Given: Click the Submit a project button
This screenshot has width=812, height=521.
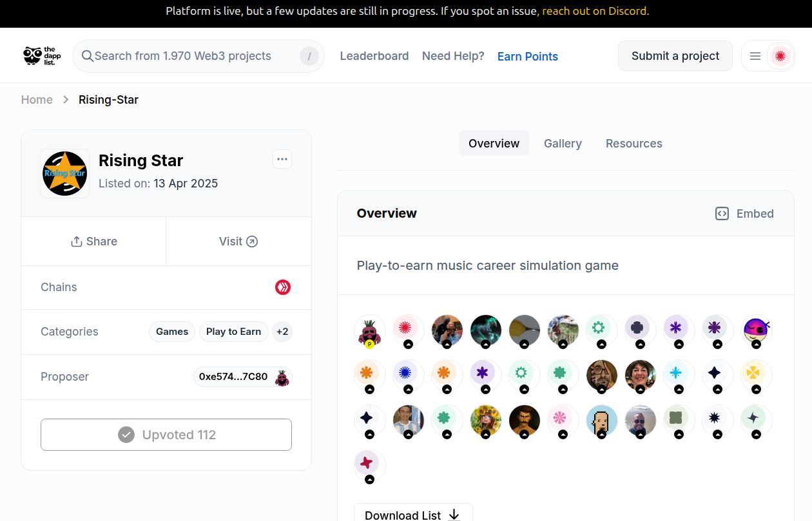Looking at the screenshot, I should point(675,56).
